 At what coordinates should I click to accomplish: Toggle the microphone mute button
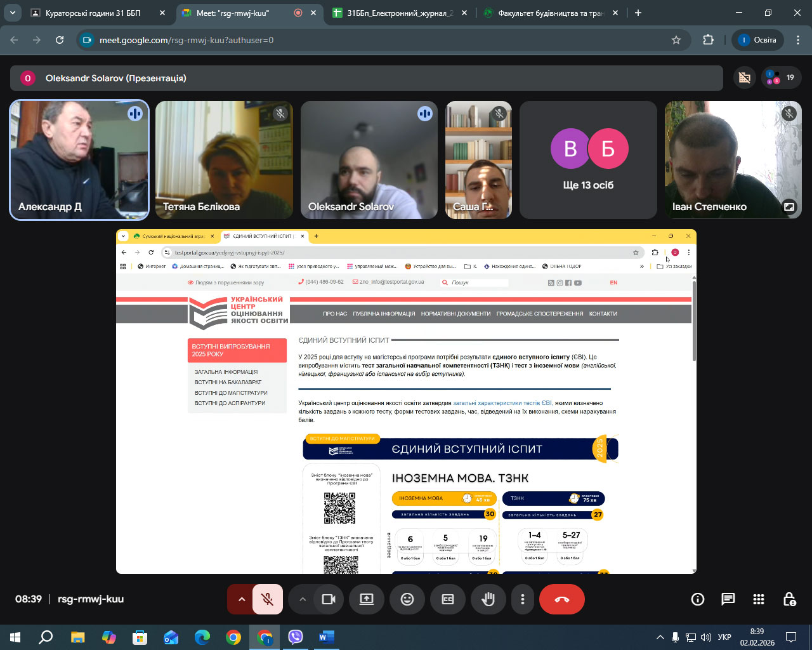268,599
